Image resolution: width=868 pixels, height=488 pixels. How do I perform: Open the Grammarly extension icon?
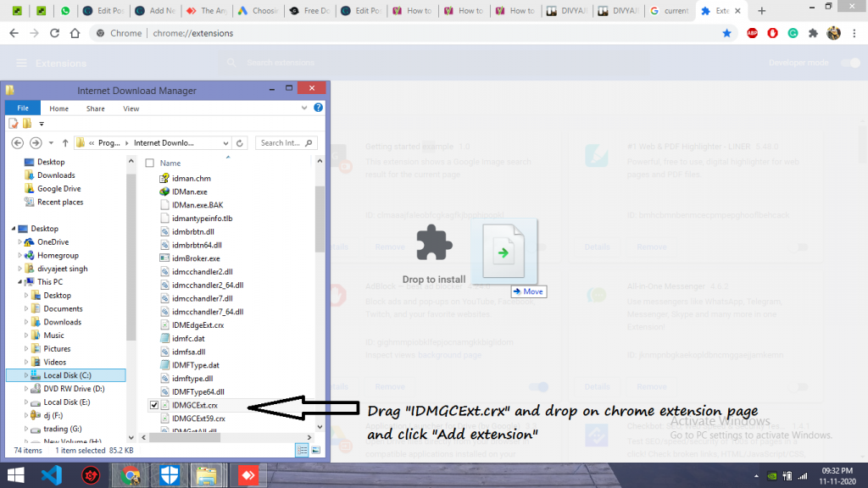coord(793,33)
